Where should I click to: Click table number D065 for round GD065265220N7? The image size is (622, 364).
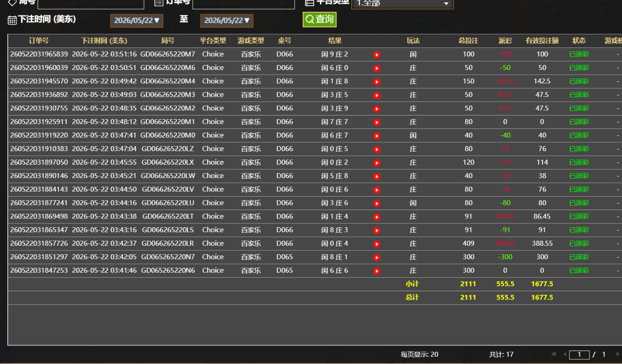coord(285,257)
